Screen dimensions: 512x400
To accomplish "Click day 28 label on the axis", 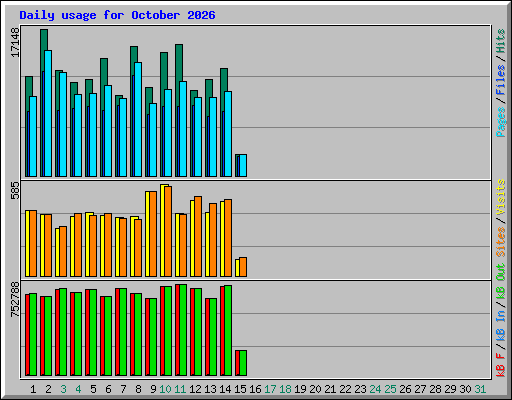I will pyautogui.click(x=435, y=389).
